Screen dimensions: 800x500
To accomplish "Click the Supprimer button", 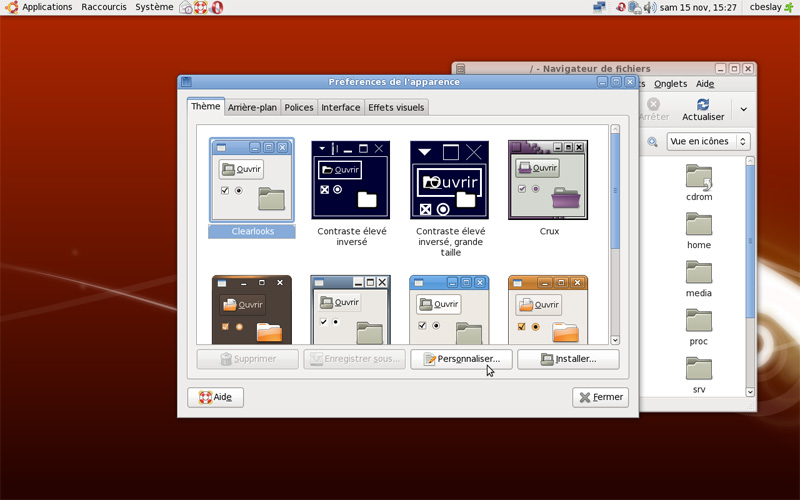I will [x=247, y=359].
